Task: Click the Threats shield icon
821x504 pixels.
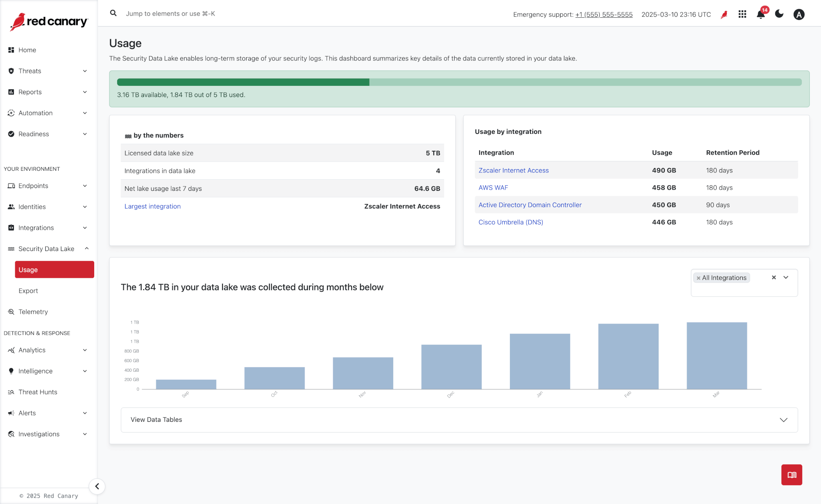Action: 11,71
